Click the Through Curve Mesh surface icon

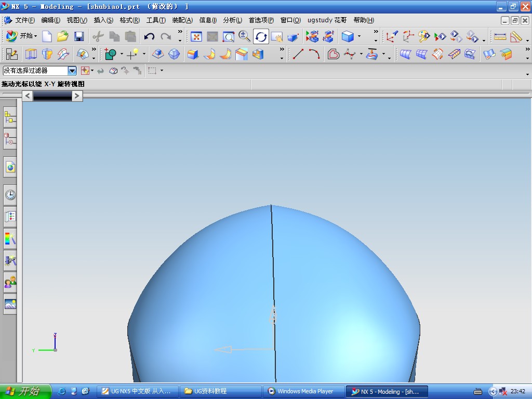(421, 54)
